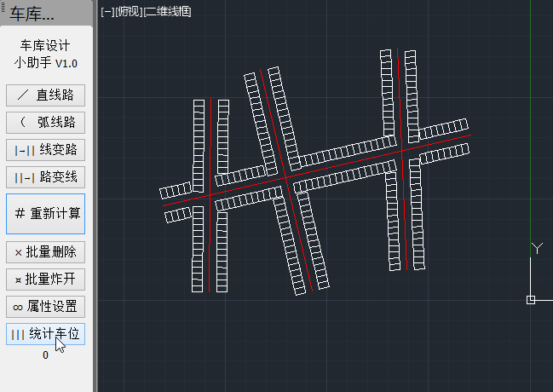Image resolution: width=553 pixels, height=392 pixels.
Task: Click the UCS origin square icon
Action: (x=531, y=300)
